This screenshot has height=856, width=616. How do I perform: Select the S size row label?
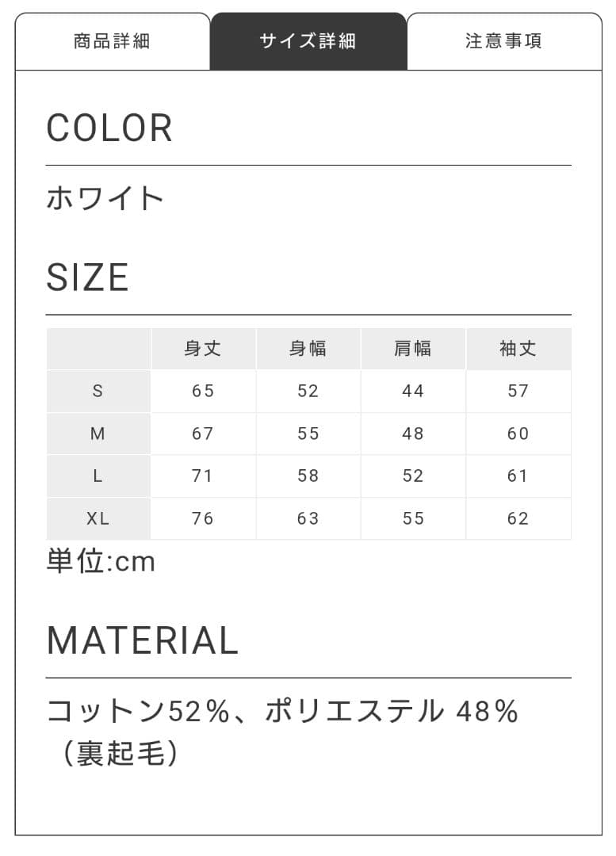[x=98, y=391]
